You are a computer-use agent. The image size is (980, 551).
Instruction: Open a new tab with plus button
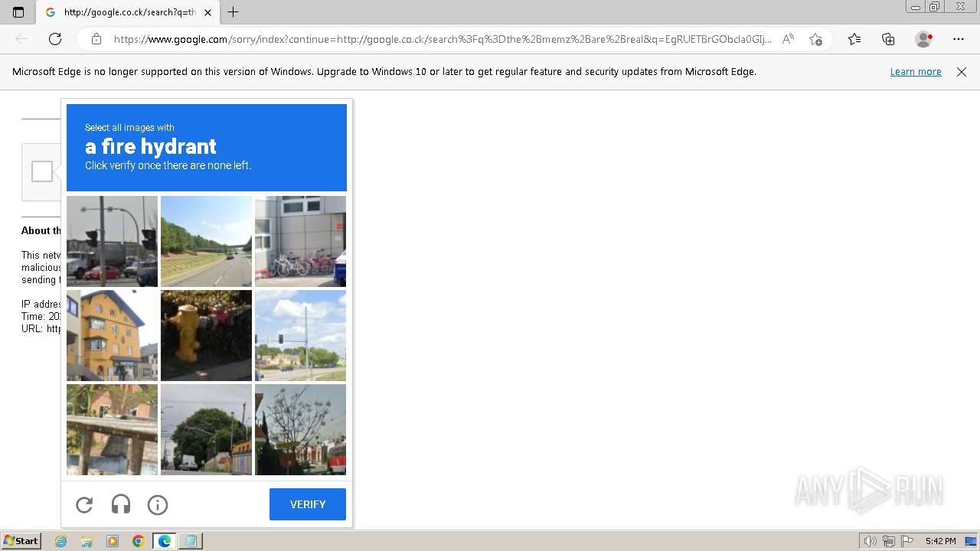coord(234,12)
